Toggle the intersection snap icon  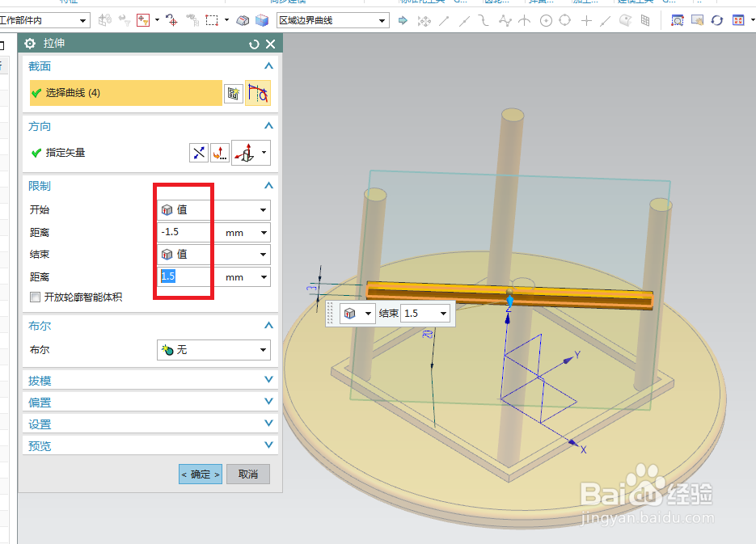click(x=524, y=21)
